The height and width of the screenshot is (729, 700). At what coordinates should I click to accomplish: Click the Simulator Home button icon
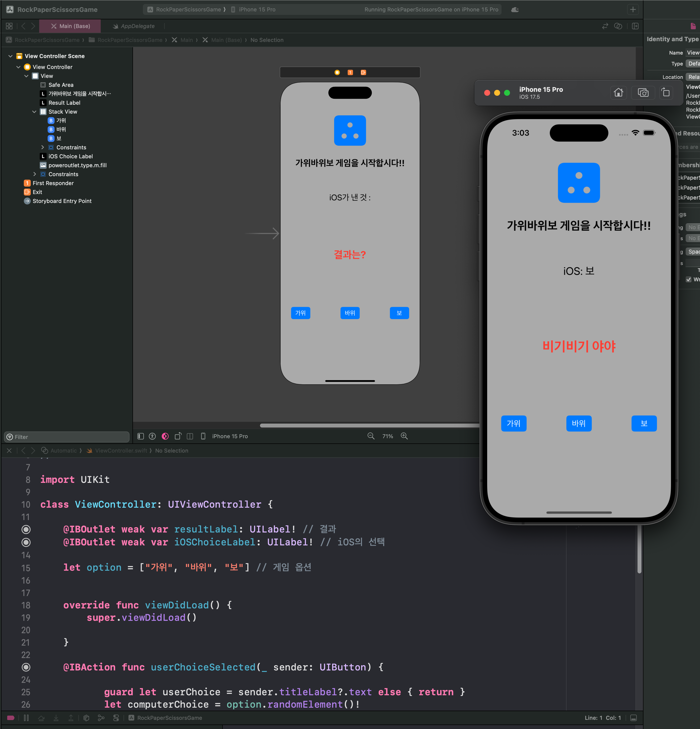(618, 93)
